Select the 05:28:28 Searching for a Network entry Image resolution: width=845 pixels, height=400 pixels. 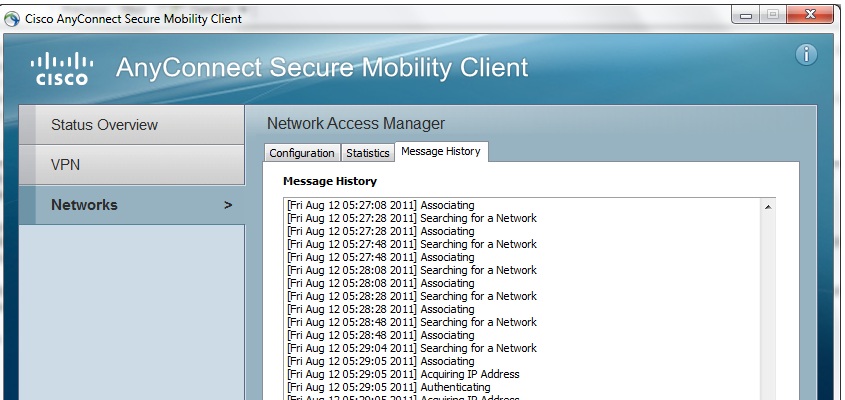tap(412, 296)
